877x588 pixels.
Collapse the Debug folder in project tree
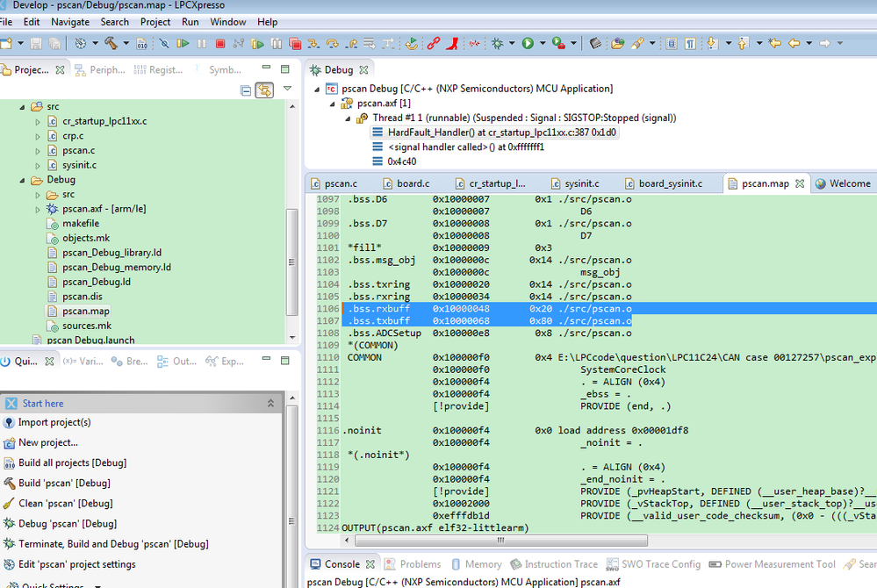pyautogui.click(x=23, y=180)
